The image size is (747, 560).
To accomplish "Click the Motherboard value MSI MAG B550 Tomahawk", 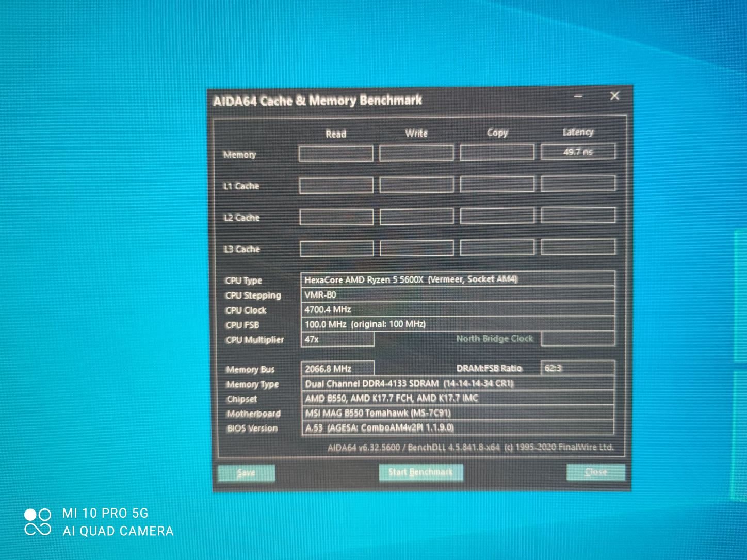I will pyautogui.click(x=458, y=413).
